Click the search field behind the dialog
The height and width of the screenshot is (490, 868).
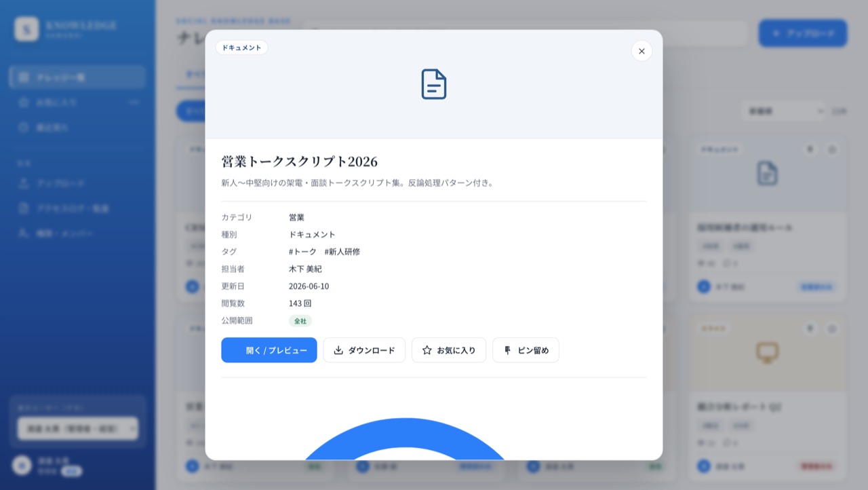[x=526, y=33]
